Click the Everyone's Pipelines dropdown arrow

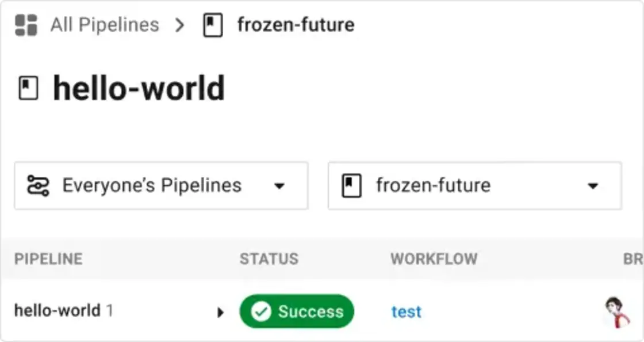[x=279, y=186]
